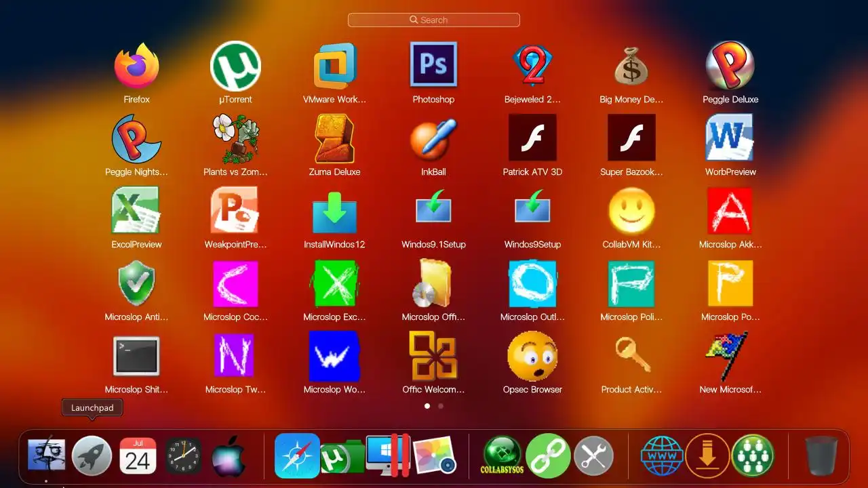Launch Patrick ATV 3D
This screenshot has width=868, height=488.
(532, 137)
